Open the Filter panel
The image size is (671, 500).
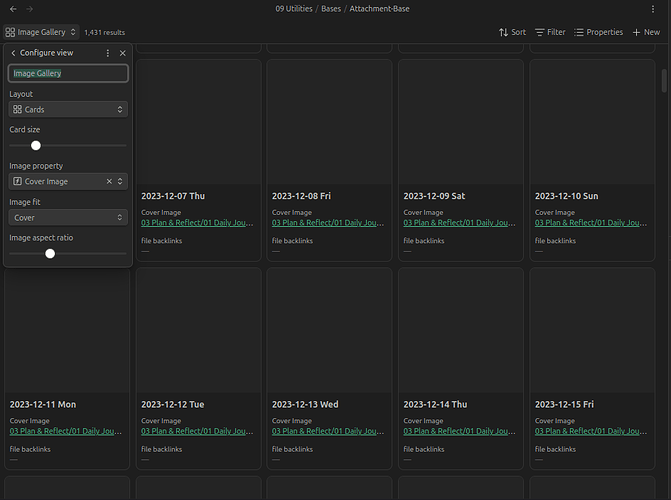pyautogui.click(x=549, y=32)
